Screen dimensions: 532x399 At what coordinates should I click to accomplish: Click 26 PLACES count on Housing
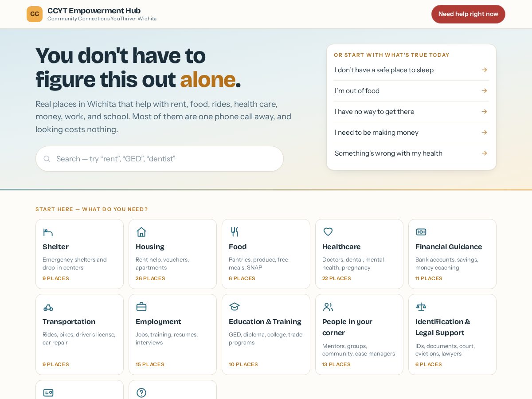coord(150,278)
